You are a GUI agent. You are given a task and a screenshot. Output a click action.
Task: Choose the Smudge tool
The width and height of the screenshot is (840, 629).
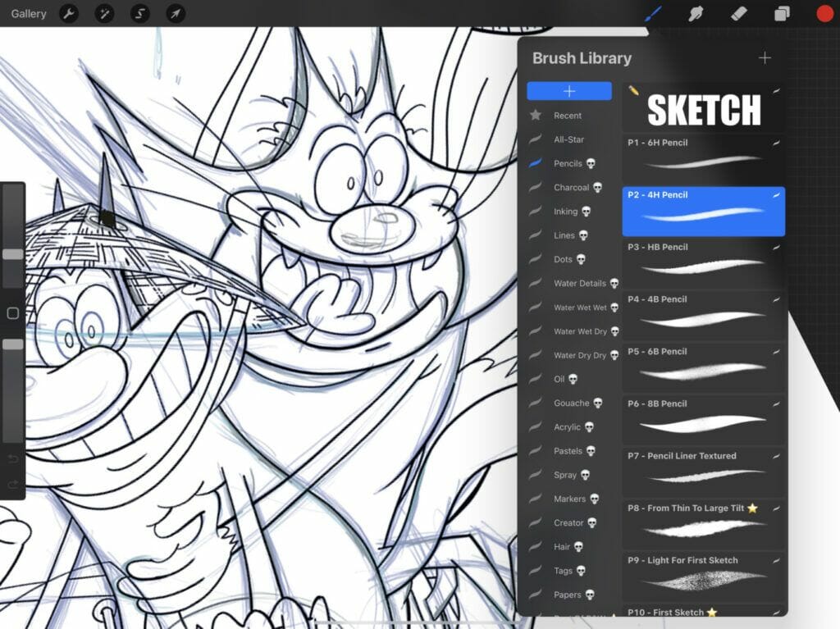pos(696,13)
